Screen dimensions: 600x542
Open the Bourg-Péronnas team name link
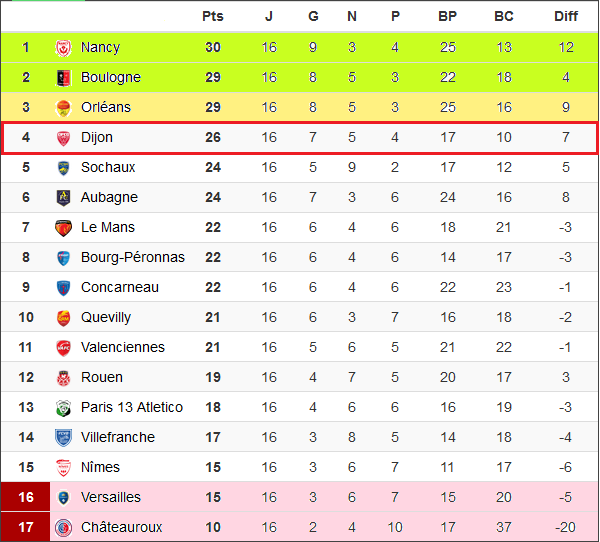pos(133,257)
